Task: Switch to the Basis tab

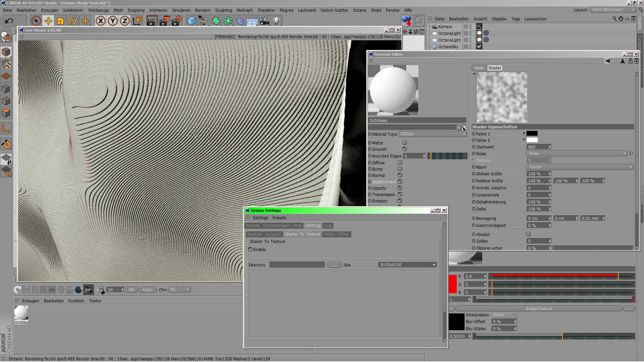Action: [x=479, y=68]
